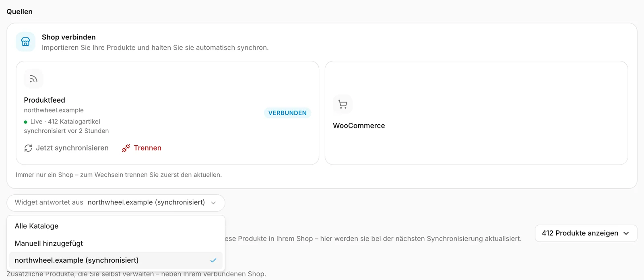Screen dimensions: 644x280
Task: Click the VERBUNDEN status badge
Action: point(287,113)
